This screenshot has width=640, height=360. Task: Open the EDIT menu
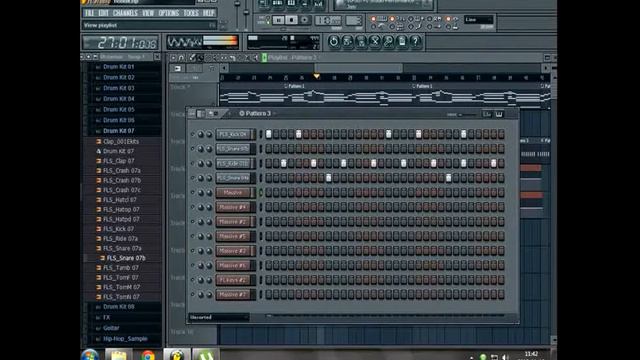click(103, 13)
